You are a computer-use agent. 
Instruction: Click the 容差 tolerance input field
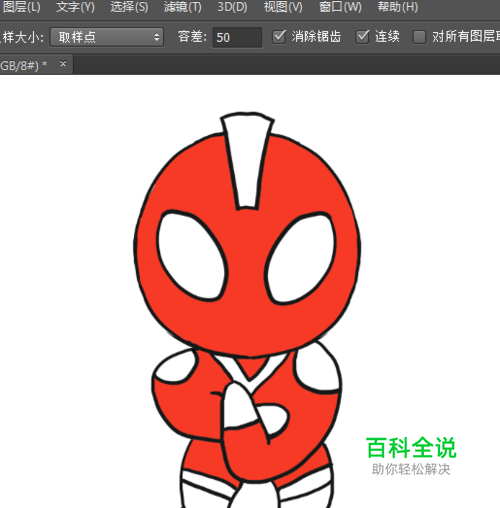tap(237, 37)
